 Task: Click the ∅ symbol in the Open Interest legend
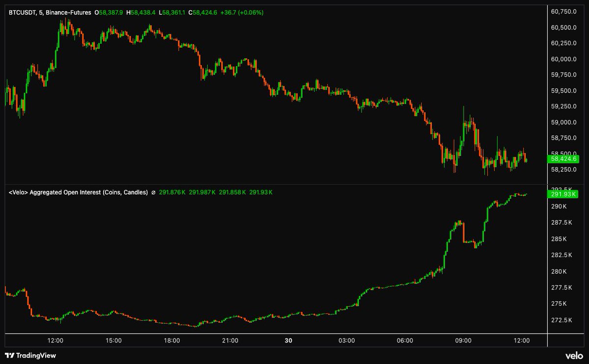coord(154,193)
